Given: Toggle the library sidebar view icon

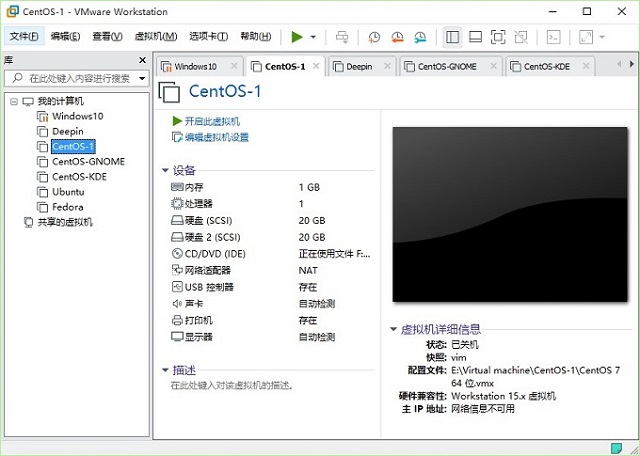Looking at the screenshot, I should 452,37.
